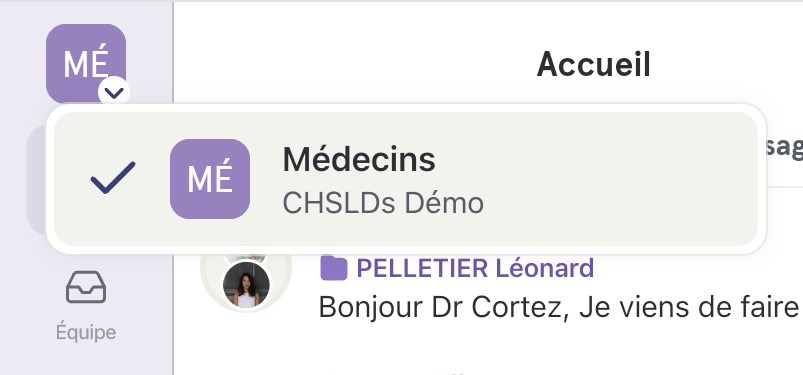803x375 pixels.
Task: Click the purple MÉ icon in dropdown
Action: click(x=210, y=179)
